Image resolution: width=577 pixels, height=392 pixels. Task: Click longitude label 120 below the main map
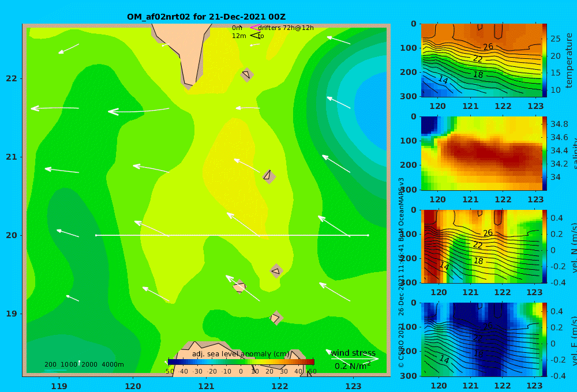click(133, 386)
